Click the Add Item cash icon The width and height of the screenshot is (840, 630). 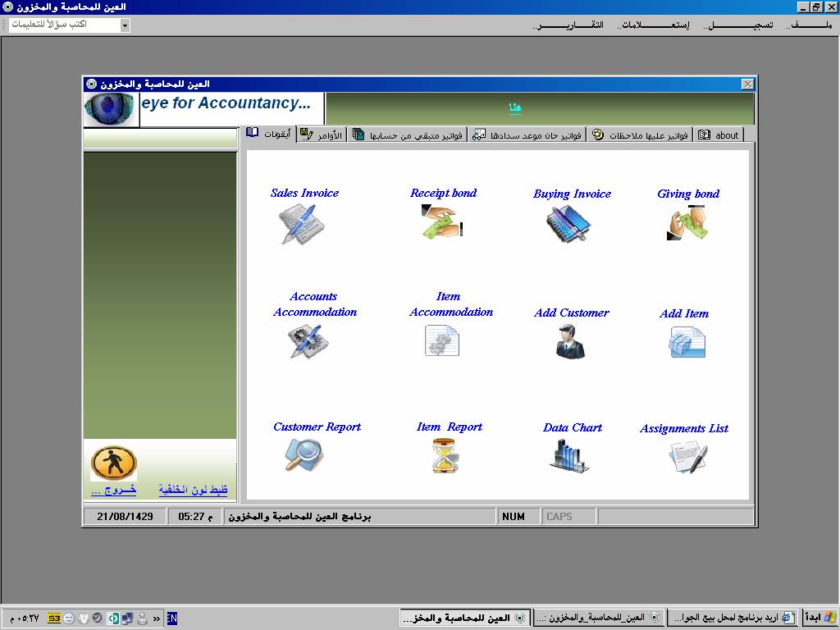click(687, 342)
